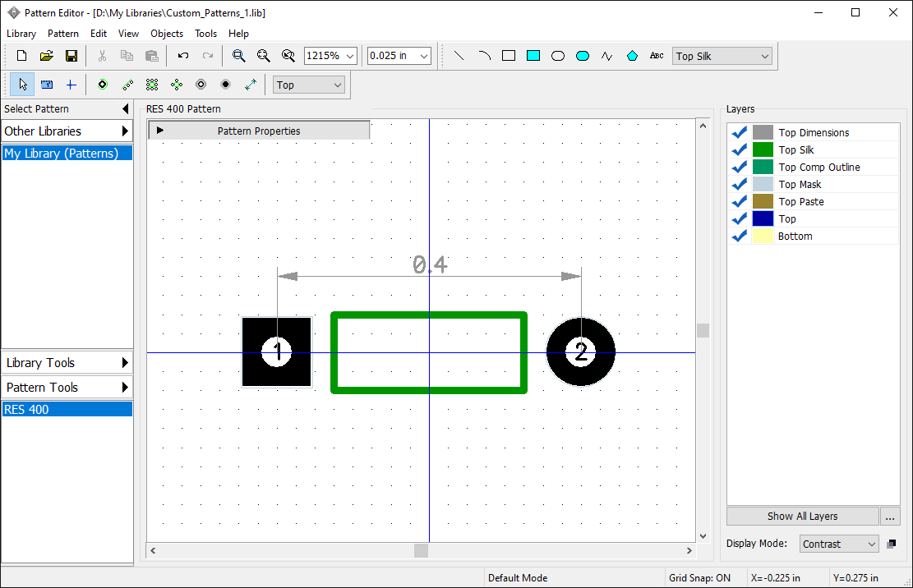
Task: Click the blue ruler measure tool icon
Action: click(47, 85)
